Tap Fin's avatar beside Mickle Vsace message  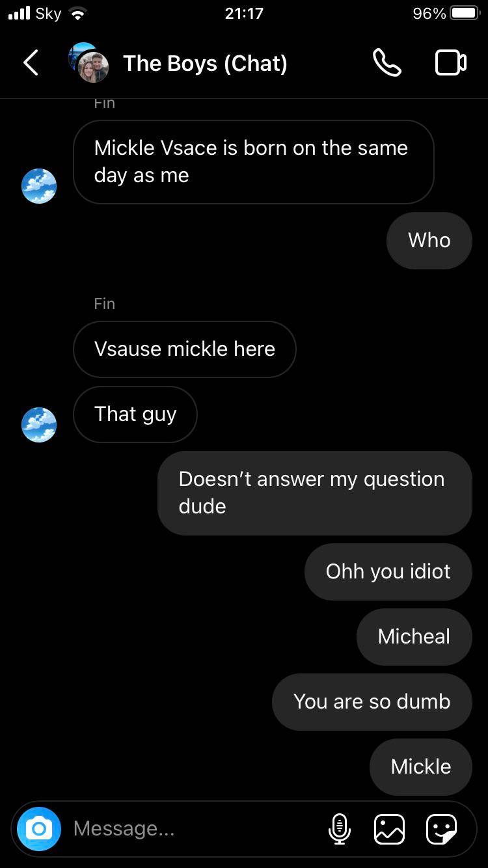point(39,186)
